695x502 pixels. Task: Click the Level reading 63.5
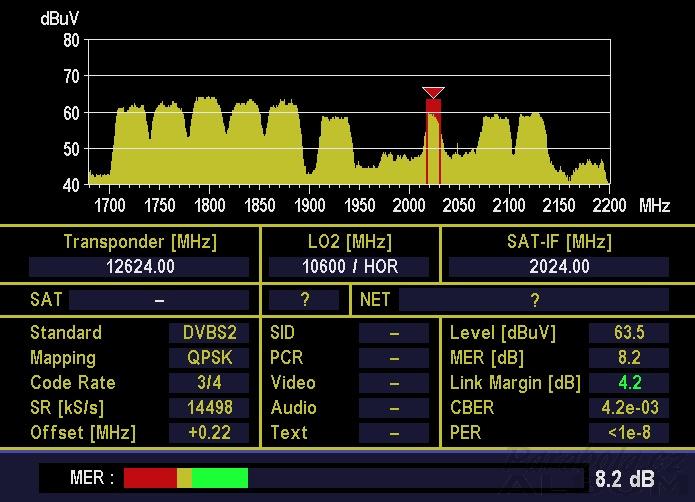click(x=628, y=333)
